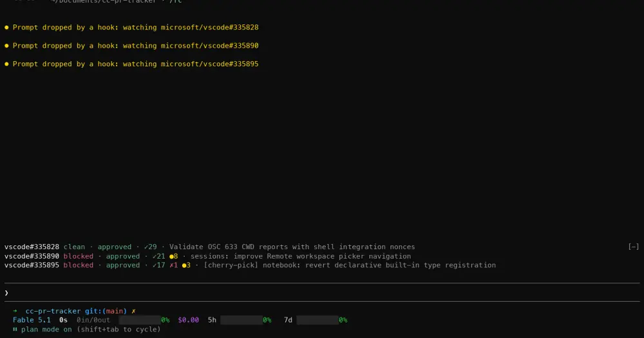
Task: Click the ✓17 passed checks count
Action: [158, 265]
